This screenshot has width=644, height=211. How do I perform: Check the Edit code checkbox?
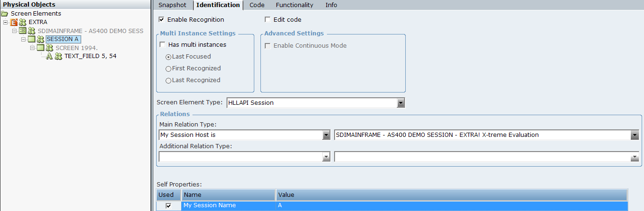[268, 20]
